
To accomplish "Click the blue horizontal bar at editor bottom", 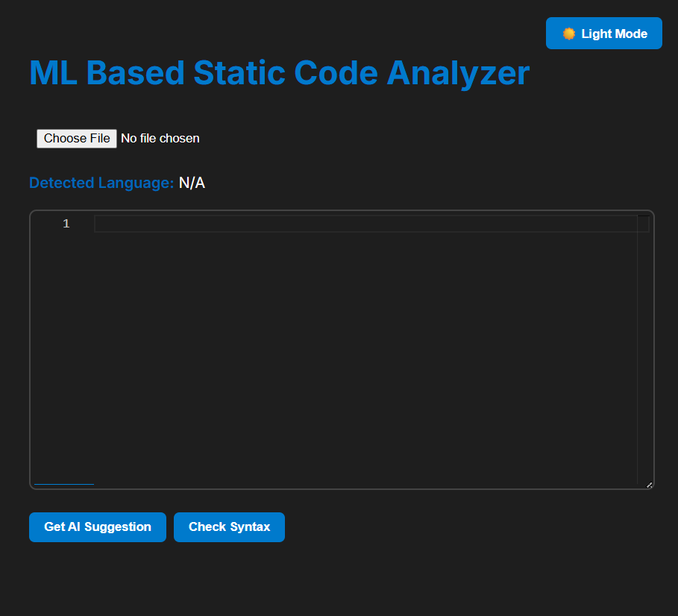I will pos(64,484).
